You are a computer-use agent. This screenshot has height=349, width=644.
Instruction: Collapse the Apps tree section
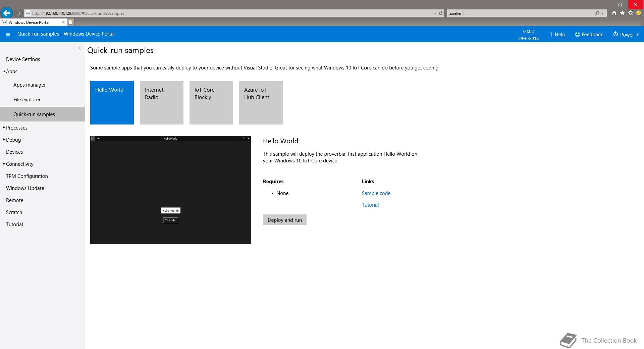[4, 71]
